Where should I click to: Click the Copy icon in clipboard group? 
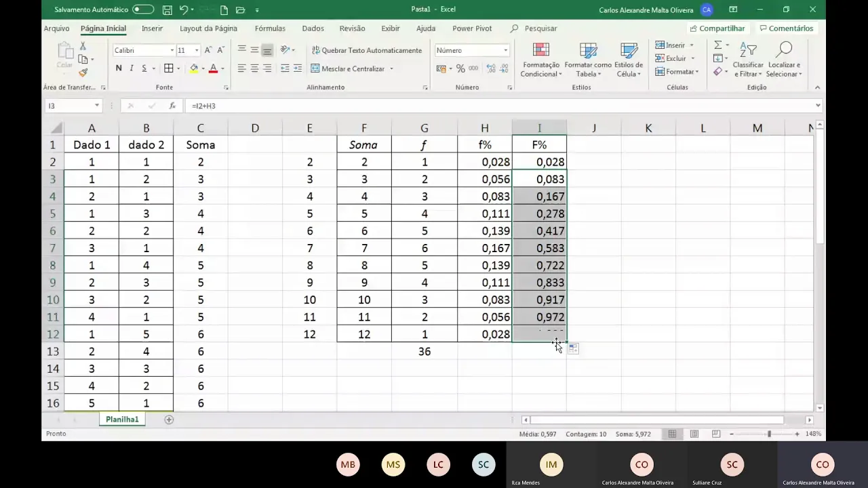coord(83,60)
